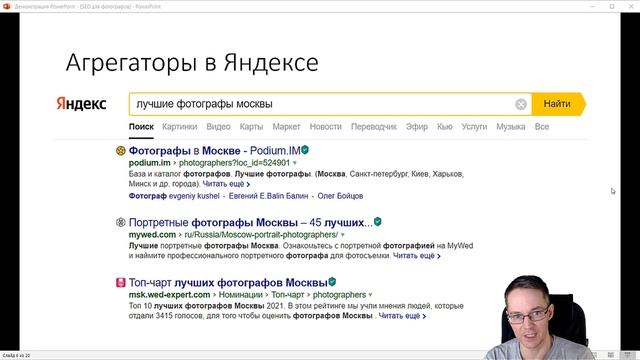Click Читать ещё in the Podium.IM snippet
This screenshot has height=360, width=640.
[x=226, y=184]
